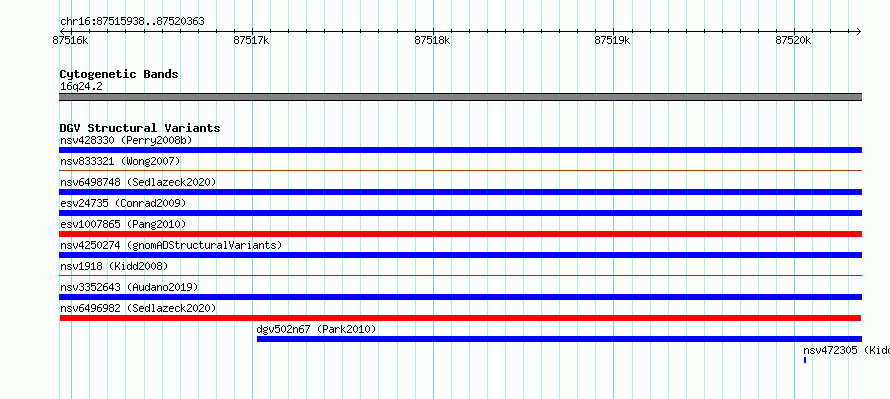890x399 pixels.
Task: Click the 87516k ruler tick label
Action: coord(70,41)
